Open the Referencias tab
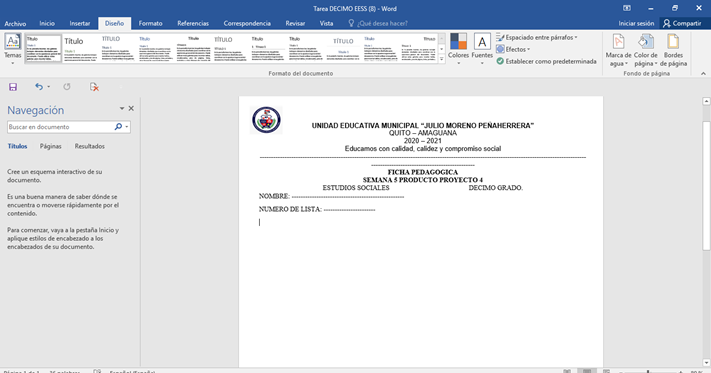711x373 pixels. [193, 23]
